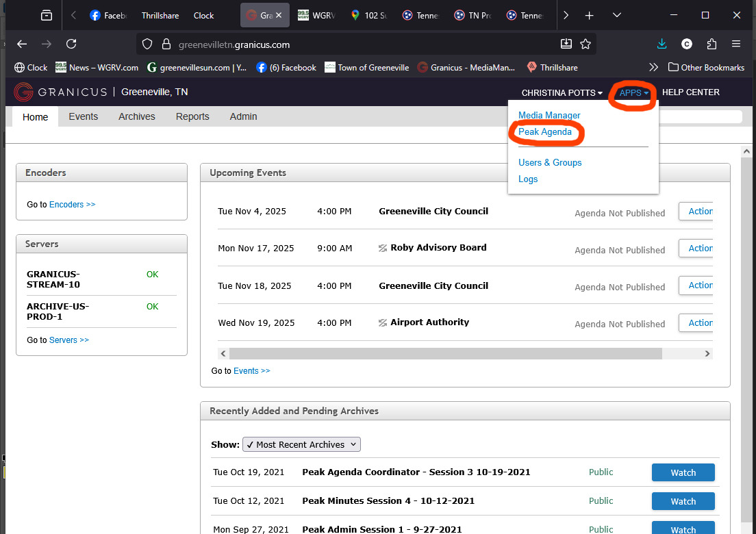The width and height of the screenshot is (756, 534).
Task: Click the padlock icon in the address bar
Action: click(x=166, y=43)
